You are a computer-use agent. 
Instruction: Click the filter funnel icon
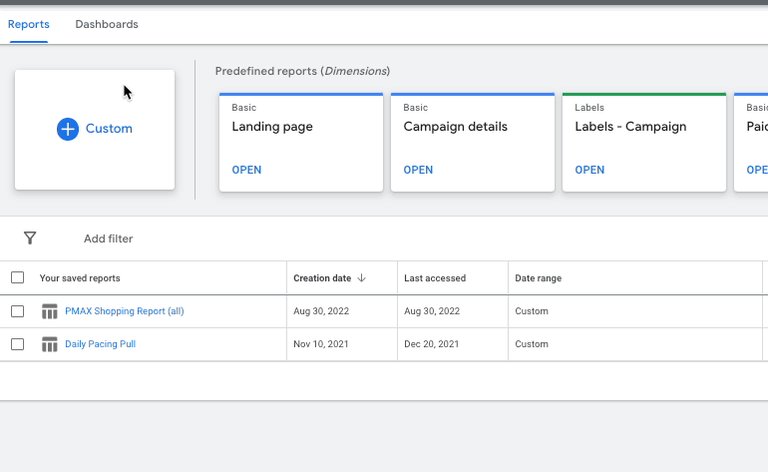click(x=30, y=238)
